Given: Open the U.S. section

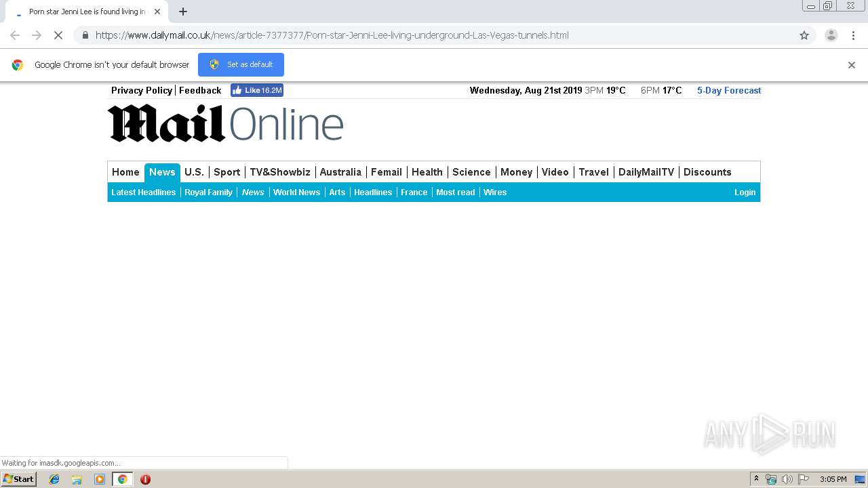Looking at the screenshot, I should coord(194,172).
